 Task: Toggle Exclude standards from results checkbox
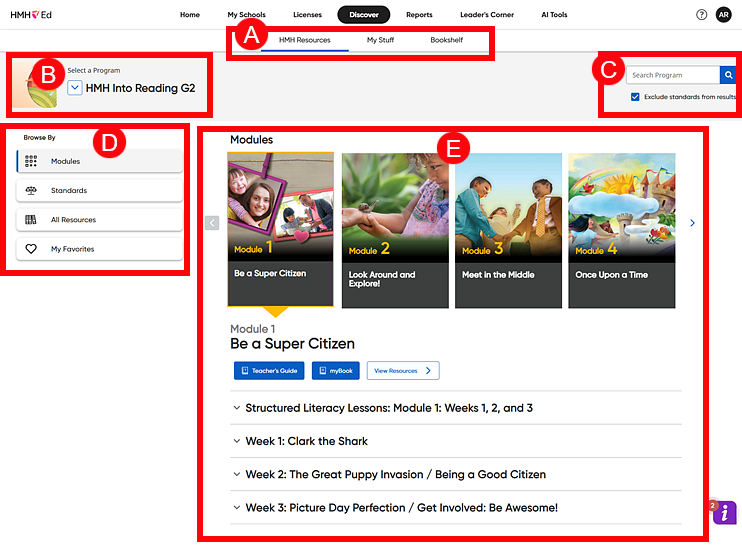point(635,97)
